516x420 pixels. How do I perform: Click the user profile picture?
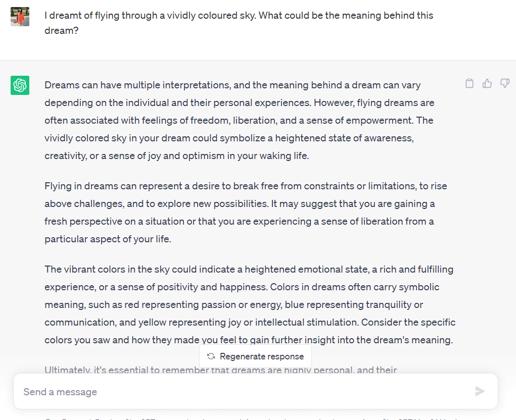pos(20,17)
